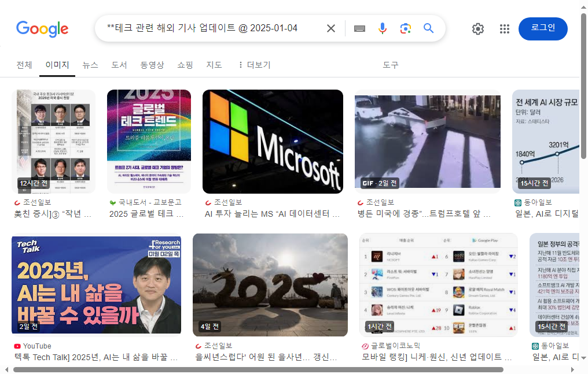
Task: Open the 전 세계 AI 시장 규모 chart thumbnail
Action: pyautogui.click(x=546, y=142)
